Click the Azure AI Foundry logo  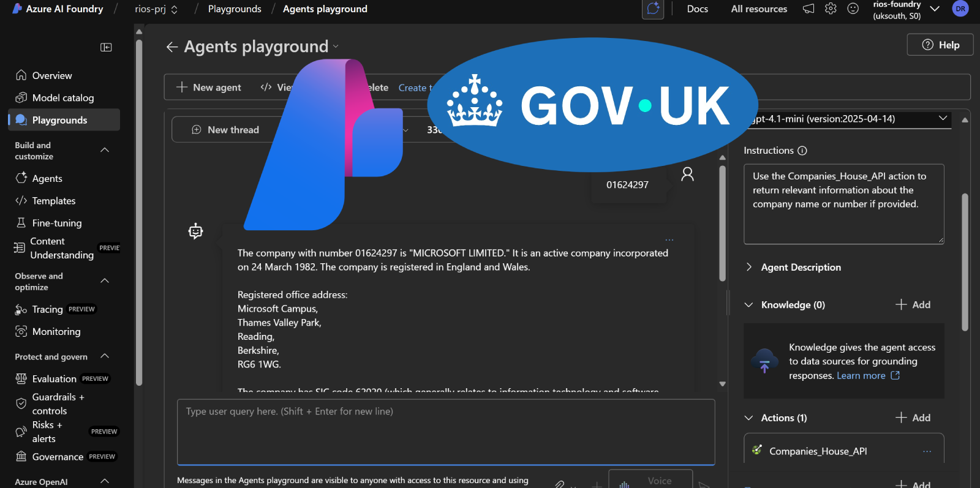coord(17,9)
